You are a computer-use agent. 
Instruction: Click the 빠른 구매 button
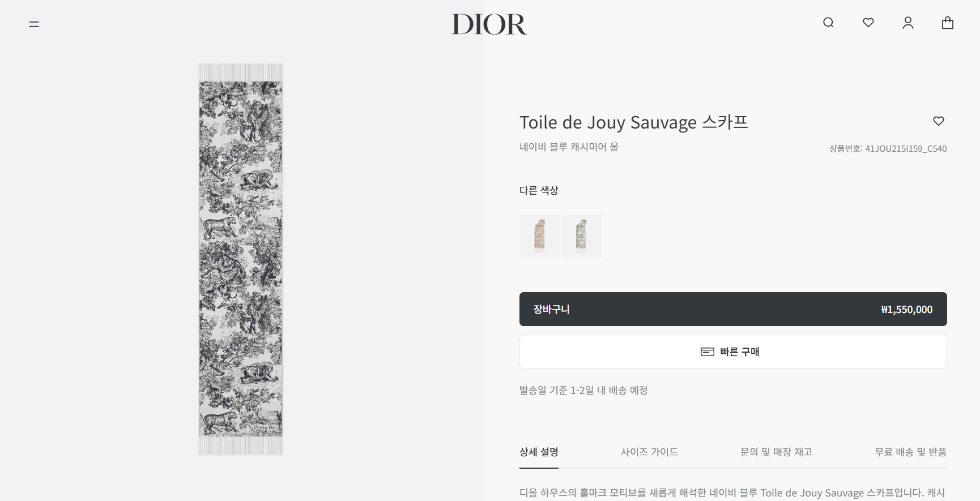point(733,352)
